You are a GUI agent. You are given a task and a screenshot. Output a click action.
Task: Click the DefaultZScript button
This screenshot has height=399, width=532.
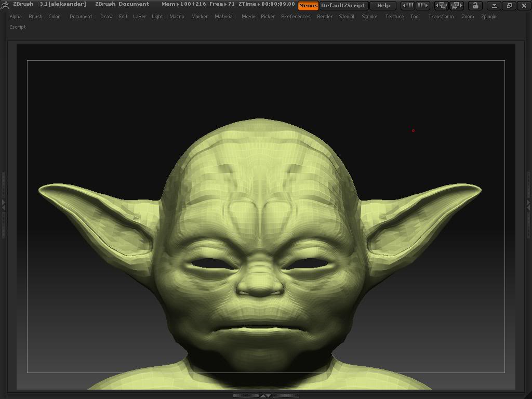343,5
